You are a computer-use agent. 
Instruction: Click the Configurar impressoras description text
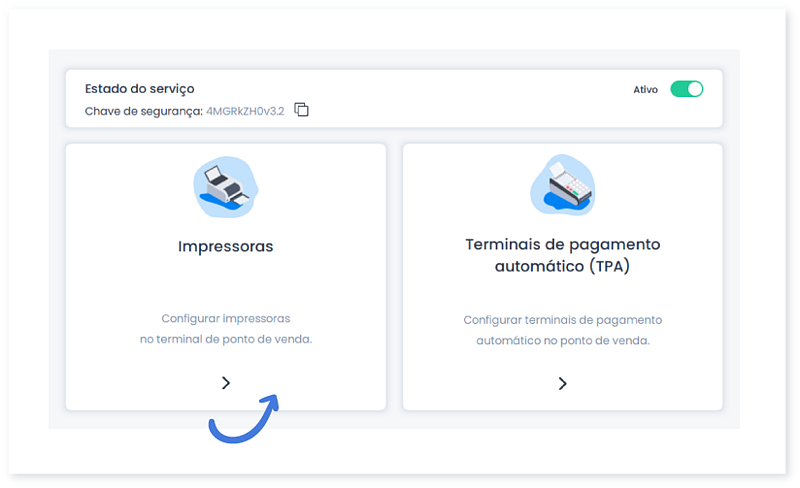click(226, 329)
